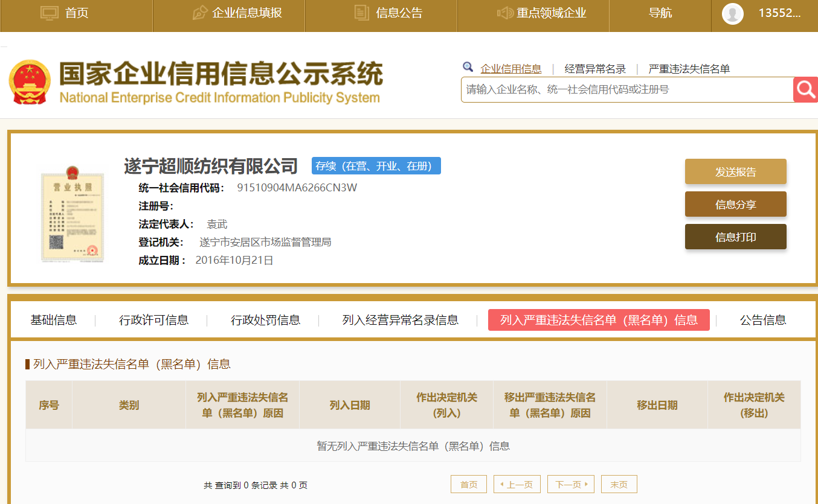818x504 pixels.
Task: Switch to 行政处罚信息 tab
Action: [266, 320]
